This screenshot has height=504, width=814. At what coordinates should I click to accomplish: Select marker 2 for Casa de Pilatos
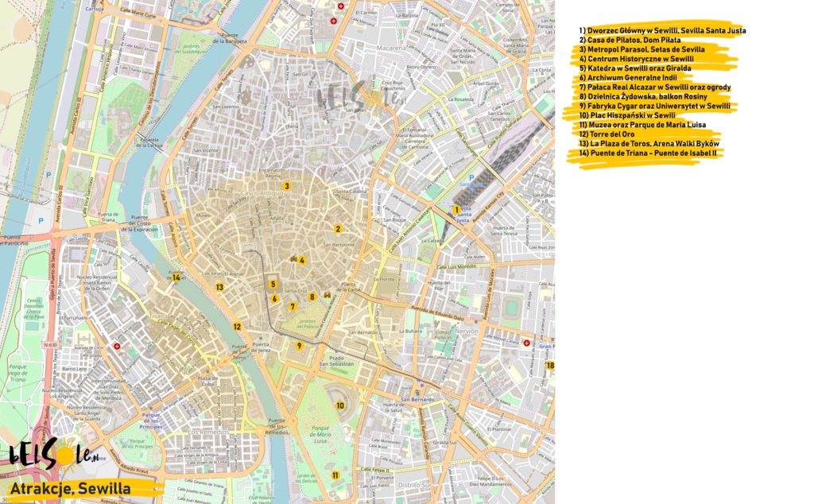point(338,229)
